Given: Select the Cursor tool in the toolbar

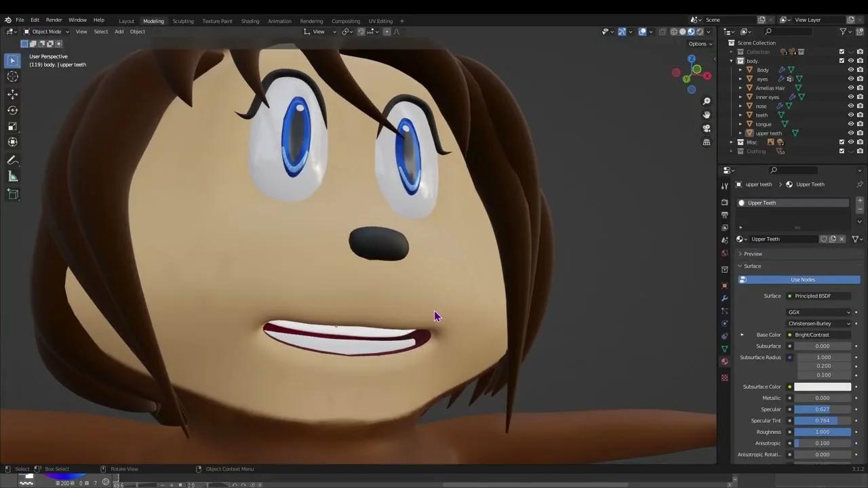Looking at the screenshot, I should 12,77.
